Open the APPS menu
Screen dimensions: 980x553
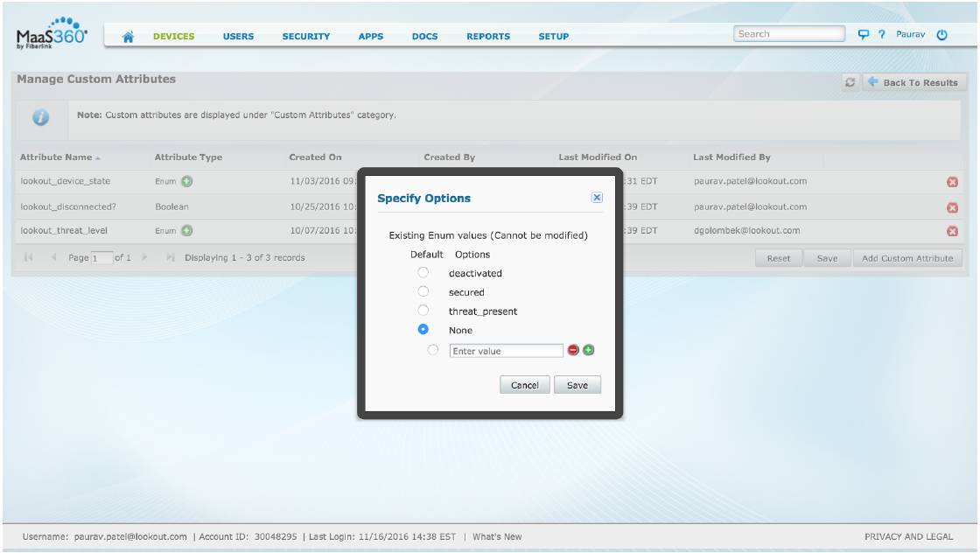point(371,37)
